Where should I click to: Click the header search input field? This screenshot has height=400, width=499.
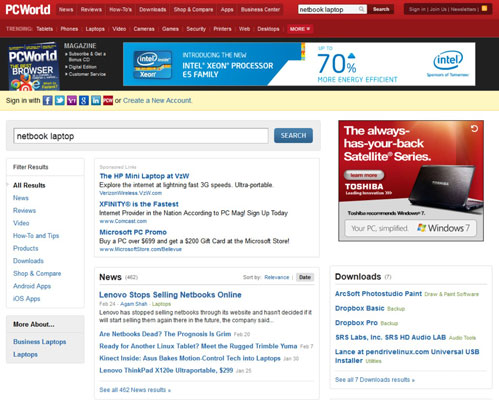coord(328,9)
